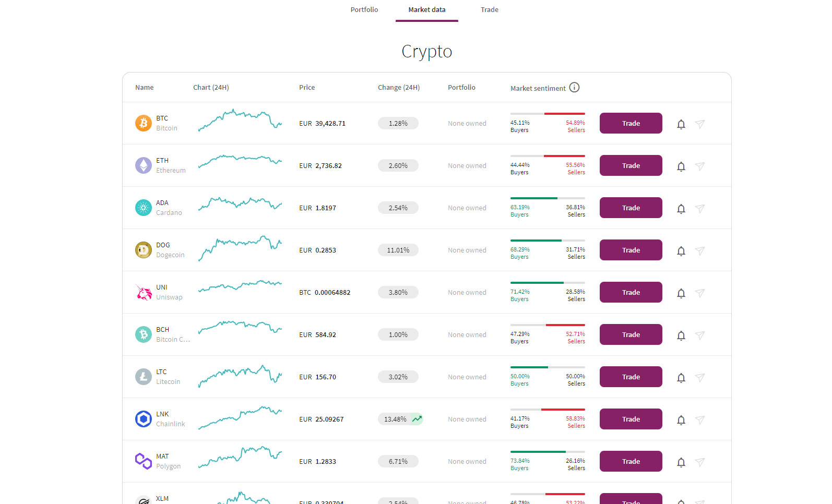Click the Polygon send arrow icon

coord(700,462)
